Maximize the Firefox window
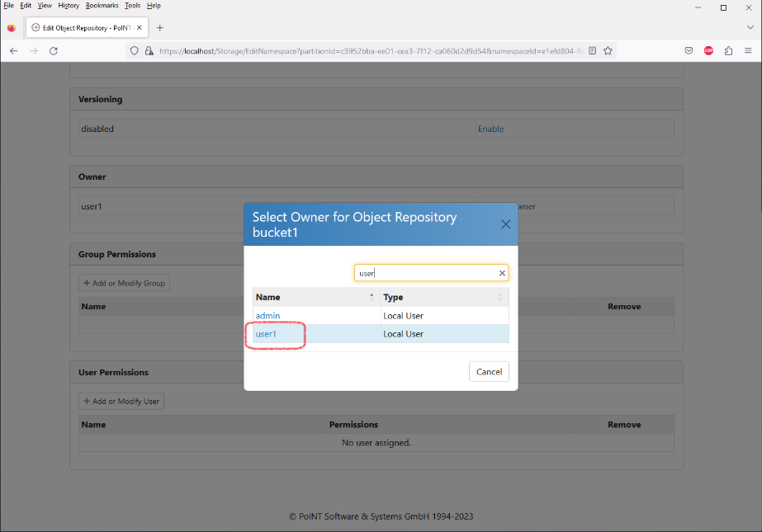 pyautogui.click(x=723, y=7)
